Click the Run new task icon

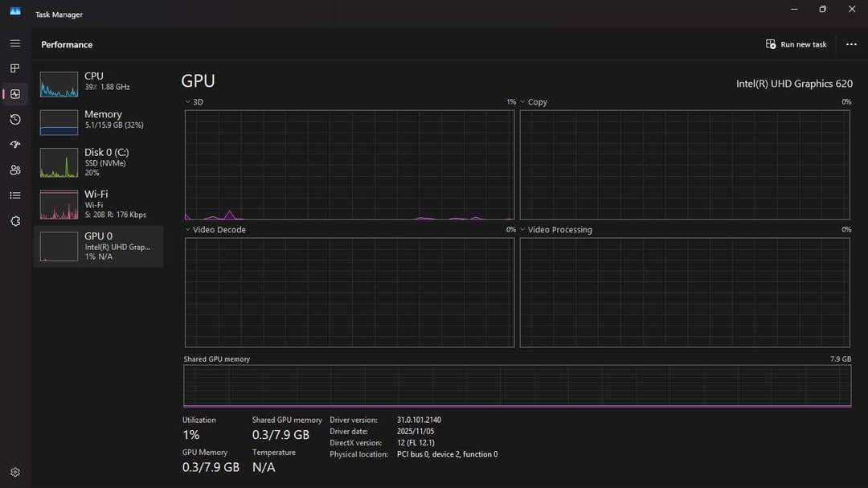[771, 44]
